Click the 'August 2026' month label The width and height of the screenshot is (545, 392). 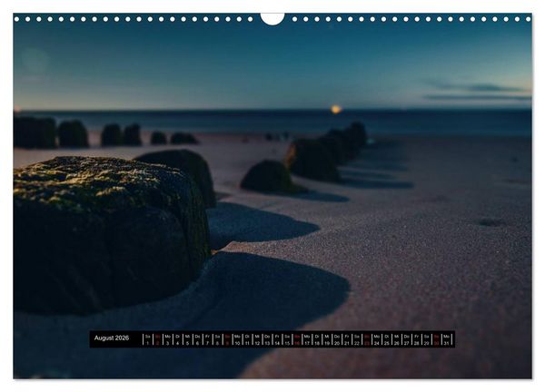coord(112,338)
